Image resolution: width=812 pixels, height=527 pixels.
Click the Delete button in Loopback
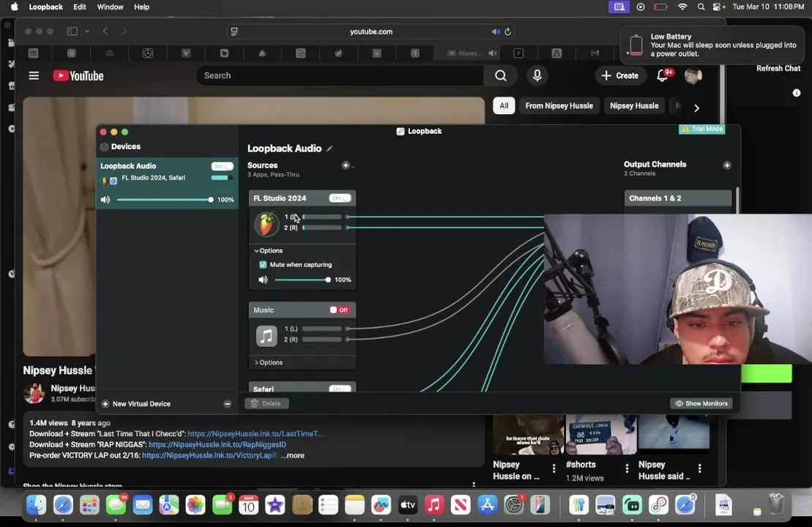pos(267,403)
